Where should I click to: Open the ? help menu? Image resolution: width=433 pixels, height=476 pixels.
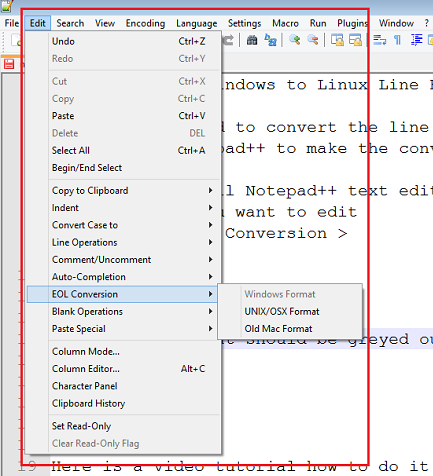coord(427,23)
